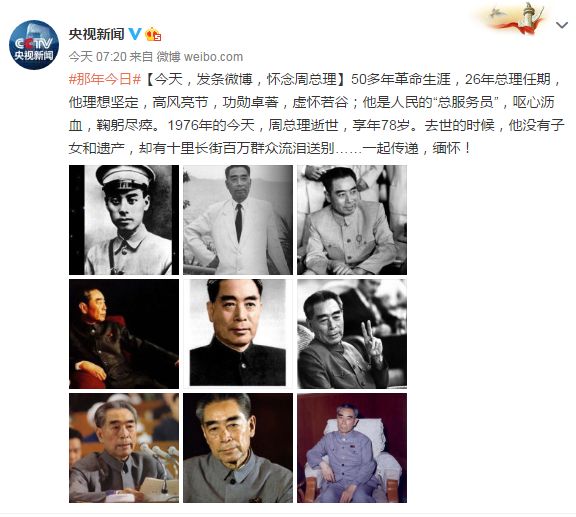Screen dimensions: 576x517
Task: Click the gold crown membership badge
Action: coord(153,35)
